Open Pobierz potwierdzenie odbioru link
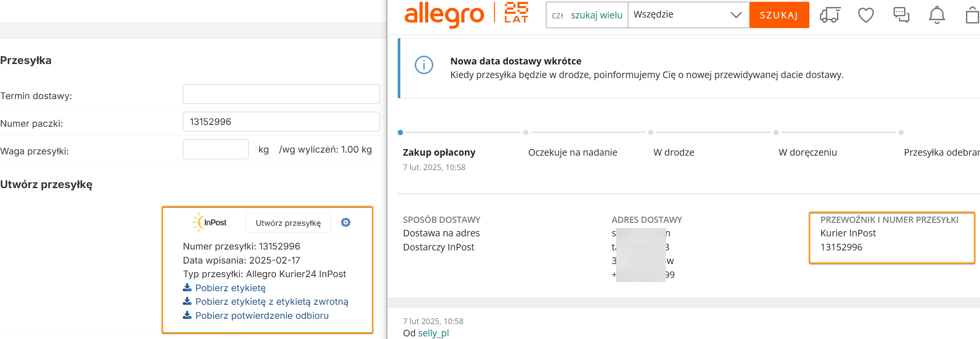Image resolution: width=980 pixels, height=339 pixels. (262, 316)
